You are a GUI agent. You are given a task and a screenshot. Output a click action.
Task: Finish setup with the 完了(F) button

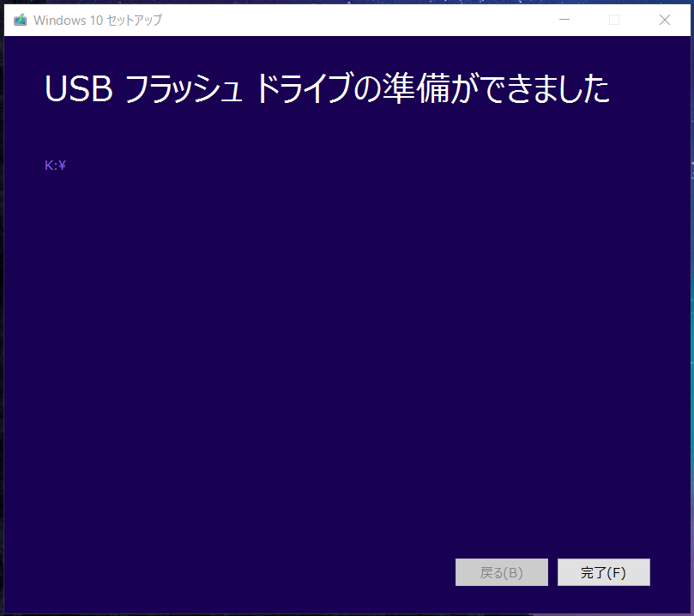pos(604,572)
